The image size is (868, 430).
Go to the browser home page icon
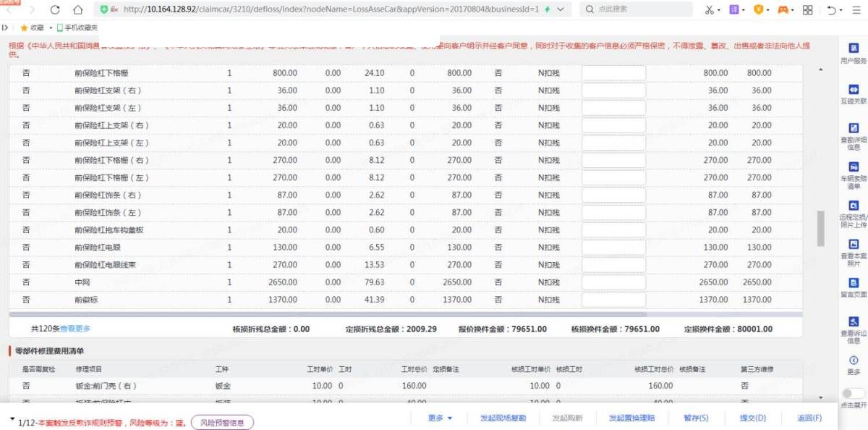[x=77, y=9]
